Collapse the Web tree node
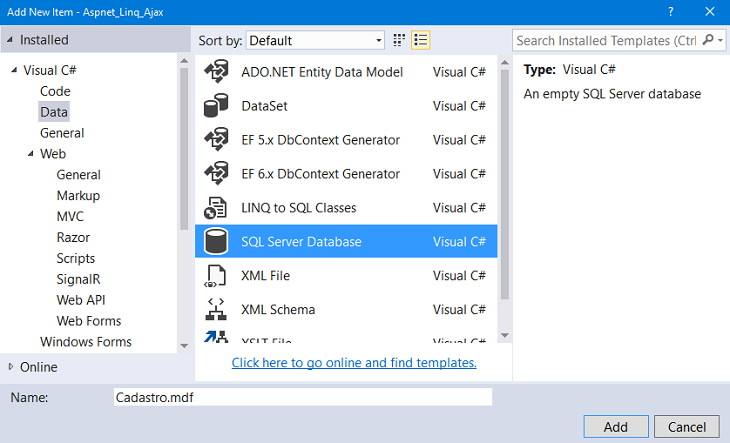This screenshot has height=443, width=730. pos(31,154)
